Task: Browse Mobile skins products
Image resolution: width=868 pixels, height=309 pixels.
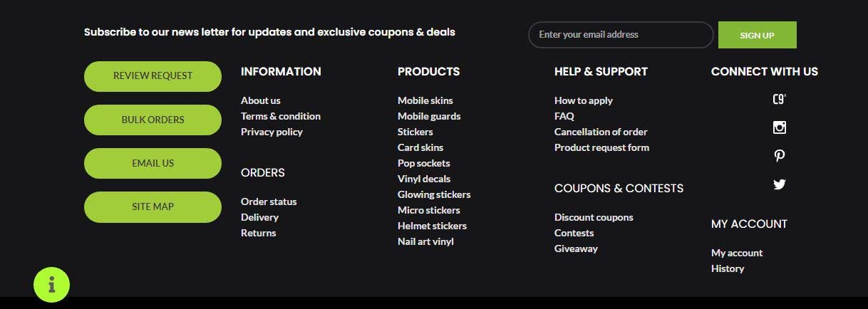Action: (425, 100)
